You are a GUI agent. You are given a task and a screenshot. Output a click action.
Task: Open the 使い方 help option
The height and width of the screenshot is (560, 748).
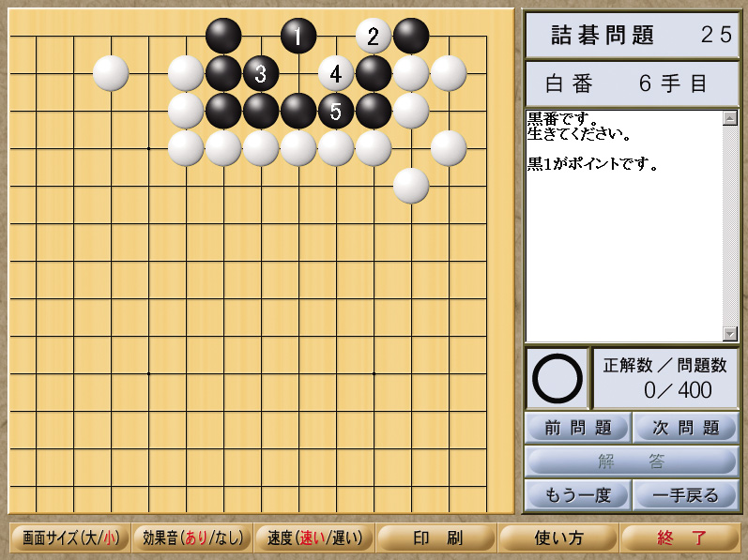(x=558, y=538)
